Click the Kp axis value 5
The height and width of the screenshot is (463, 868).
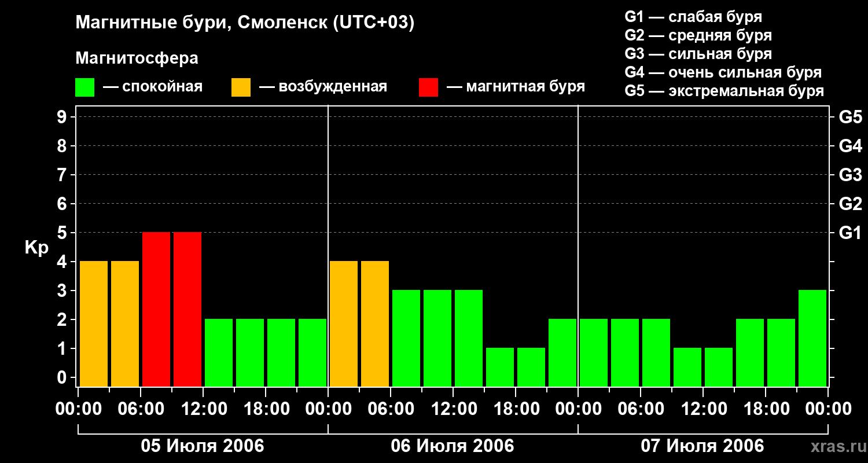pyautogui.click(x=62, y=233)
